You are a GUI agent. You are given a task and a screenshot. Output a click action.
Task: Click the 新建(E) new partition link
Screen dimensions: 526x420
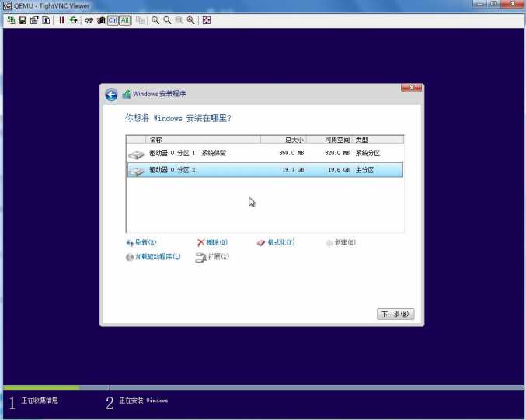(x=345, y=242)
